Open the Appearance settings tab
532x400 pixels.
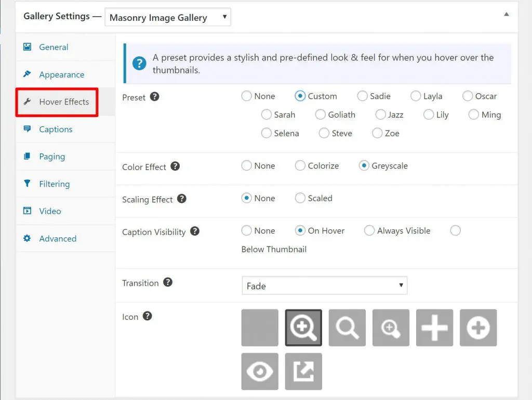coord(61,74)
